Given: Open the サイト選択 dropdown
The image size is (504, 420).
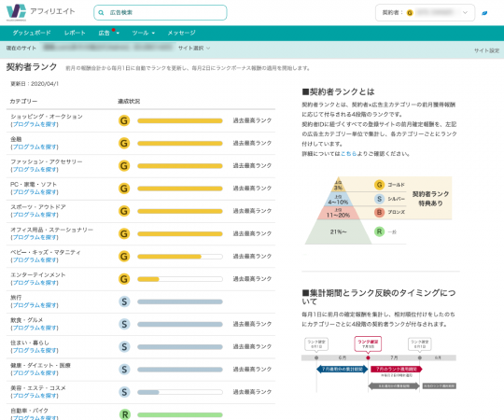Looking at the screenshot, I should [194, 48].
